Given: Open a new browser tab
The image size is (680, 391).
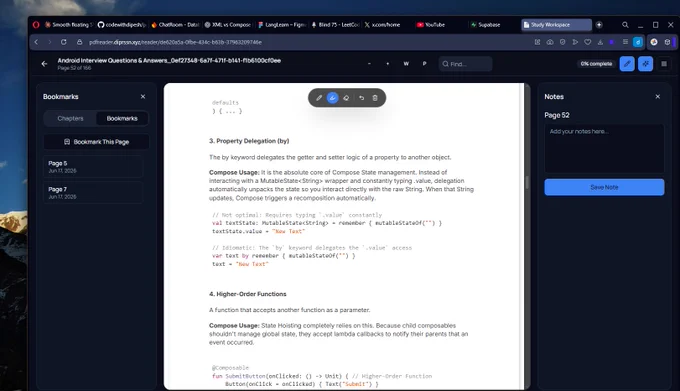Looking at the screenshot, I should (x=599, y=25).
